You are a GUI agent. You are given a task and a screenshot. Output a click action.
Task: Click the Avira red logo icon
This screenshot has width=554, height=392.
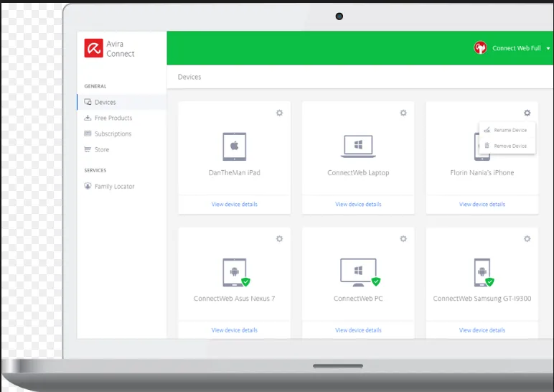click(93, 48)
